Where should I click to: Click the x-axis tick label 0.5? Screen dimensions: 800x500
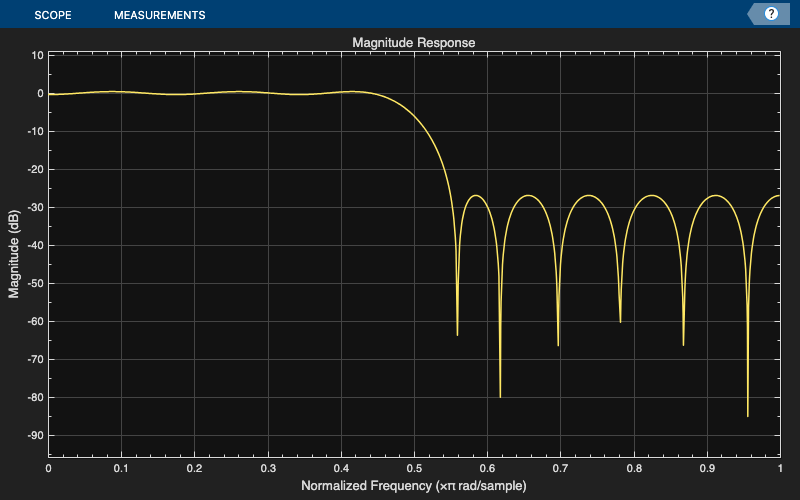click(x=414, y=468)
